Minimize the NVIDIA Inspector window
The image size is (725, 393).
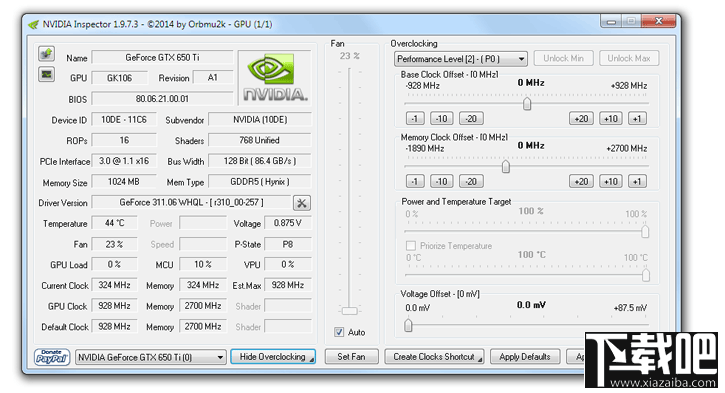[611, 21]
